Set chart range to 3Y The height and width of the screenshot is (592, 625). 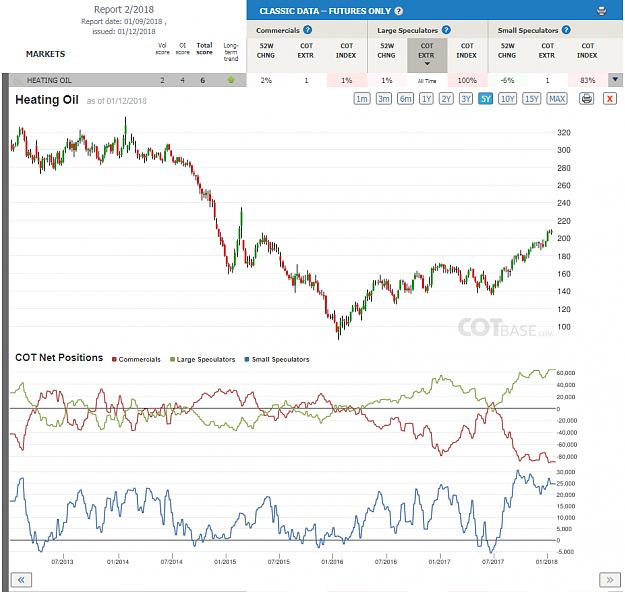click(x=466, y=98)
